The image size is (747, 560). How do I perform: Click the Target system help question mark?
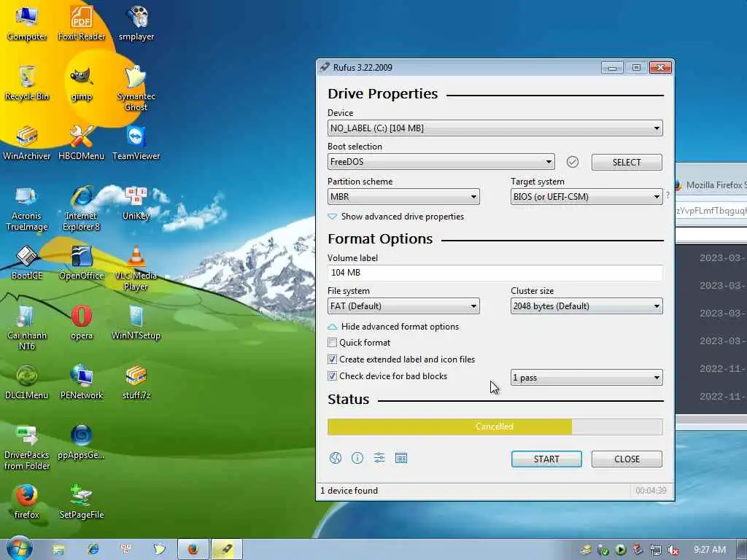click(668, 195)
